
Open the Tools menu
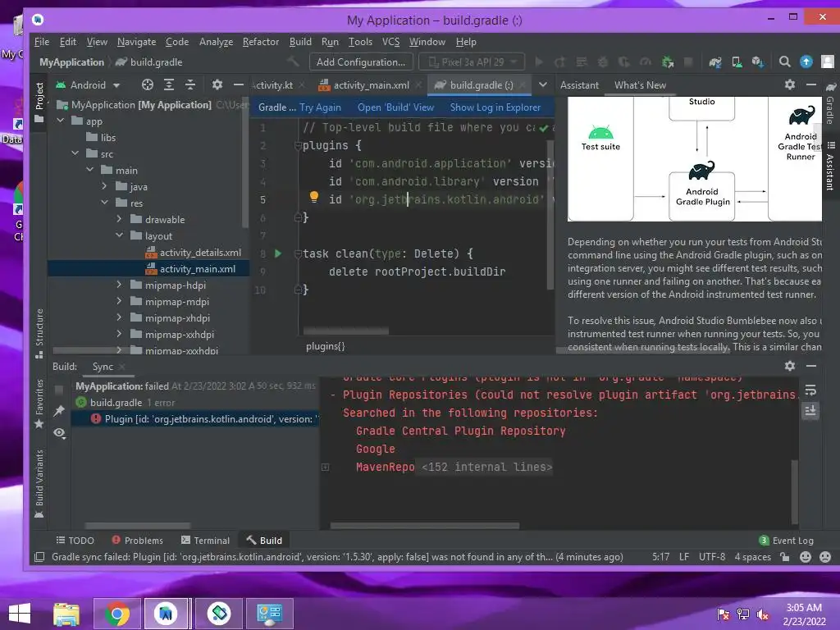pos(360,42)
